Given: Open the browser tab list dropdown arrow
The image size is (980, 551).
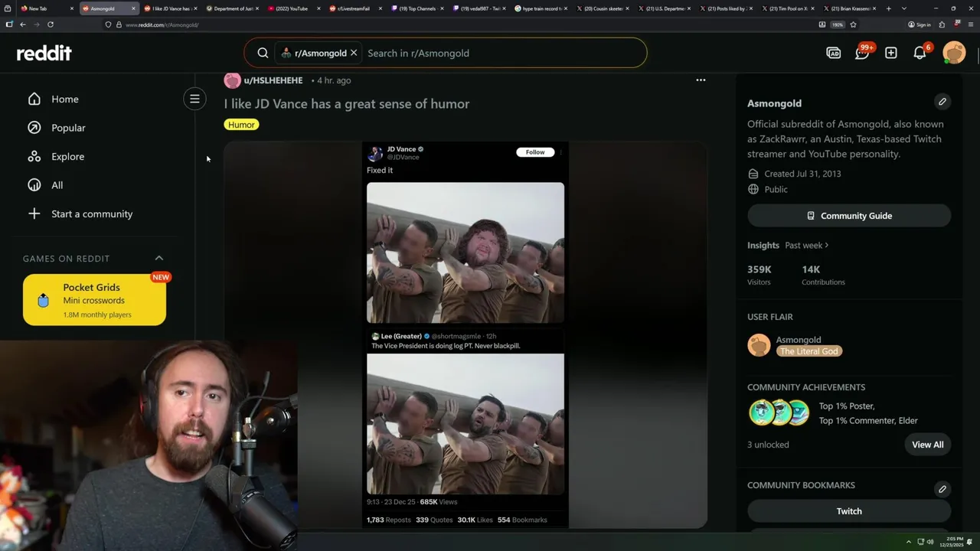Looking at the screenshot, I should coord(904,8).
